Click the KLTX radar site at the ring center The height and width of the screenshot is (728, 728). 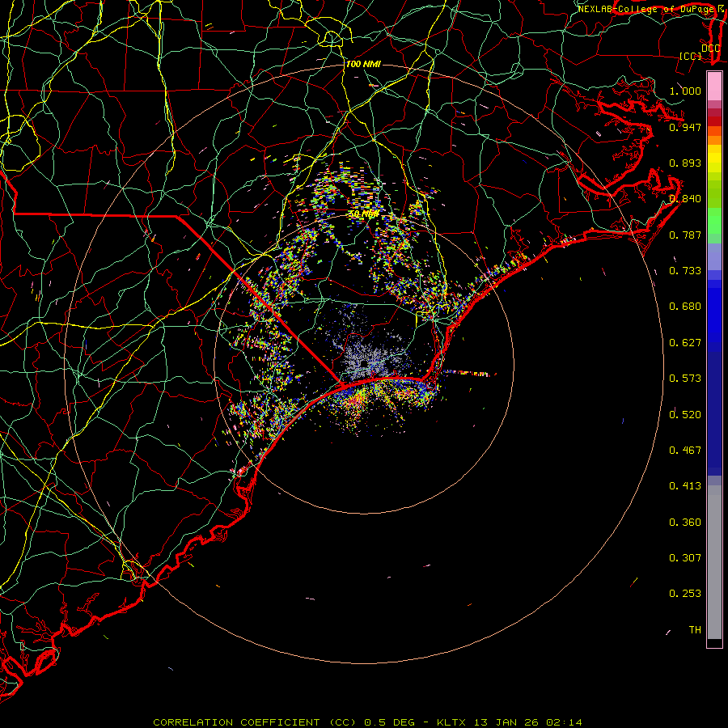click(364, 363)
